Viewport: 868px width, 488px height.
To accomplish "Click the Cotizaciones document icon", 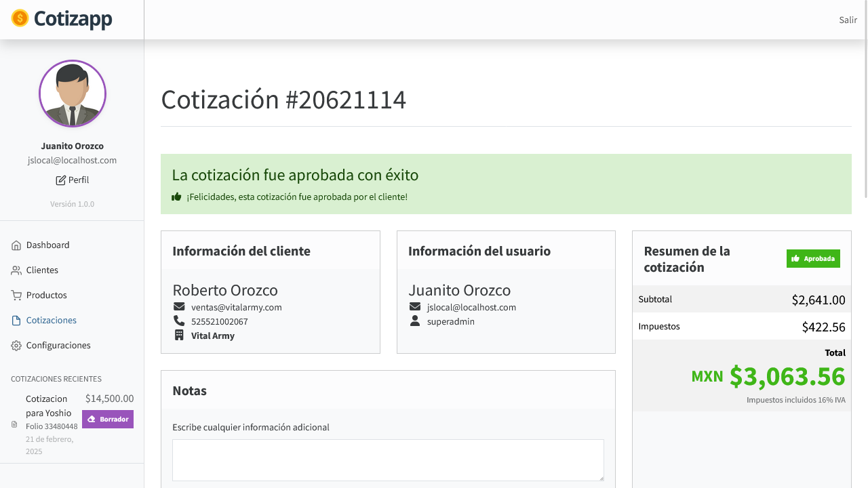I will (x=16, y=321).
